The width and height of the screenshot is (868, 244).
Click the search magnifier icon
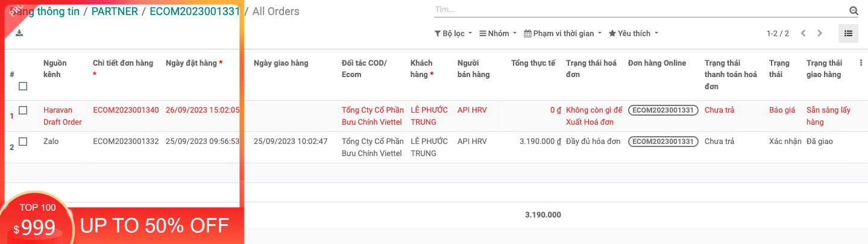click(x=854, y=10)
